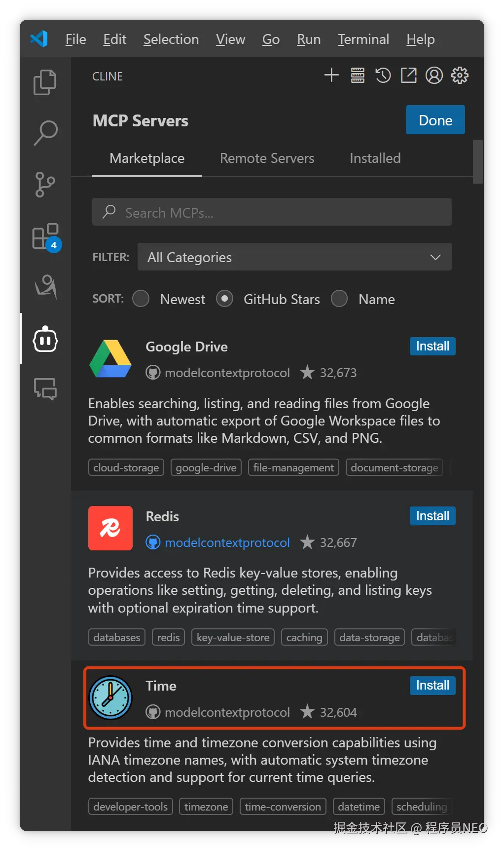Click the star icon beside 32,667
The image size is (504, 851).
(307, 542)
